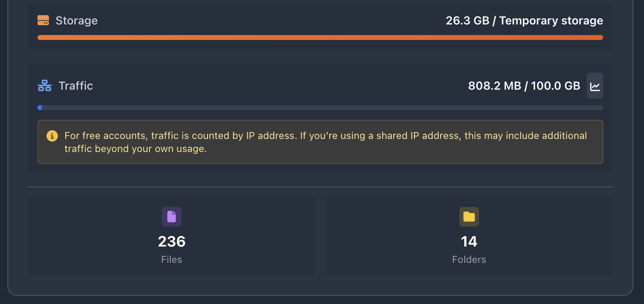
Task: Click the "Traffic" heading label
Action: [x=76, y=86]
